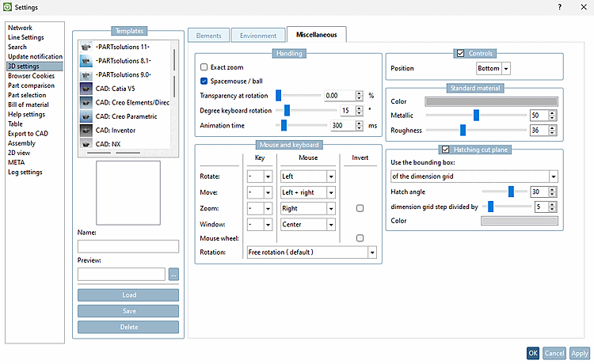Image resolution: width=594 pixels, height=364 pixels.
Task: Uncheck the Hatching cut plane checkbox
Action: 445,150
